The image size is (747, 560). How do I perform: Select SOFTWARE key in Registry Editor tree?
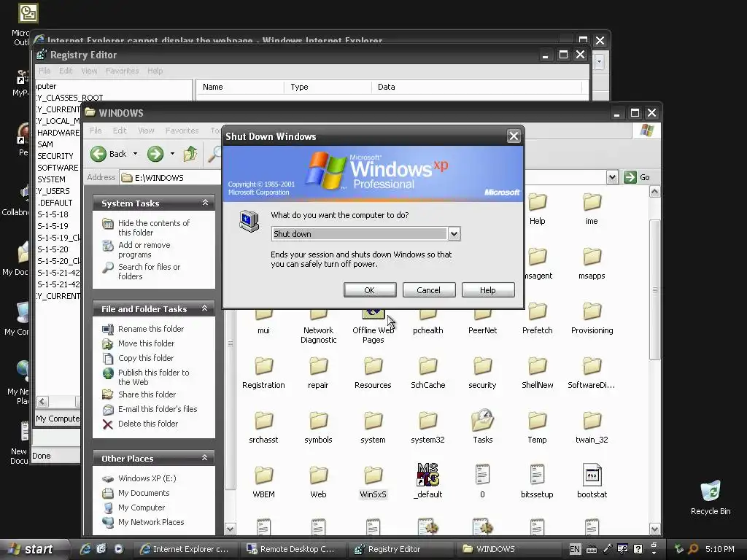[x=58, y=168]
